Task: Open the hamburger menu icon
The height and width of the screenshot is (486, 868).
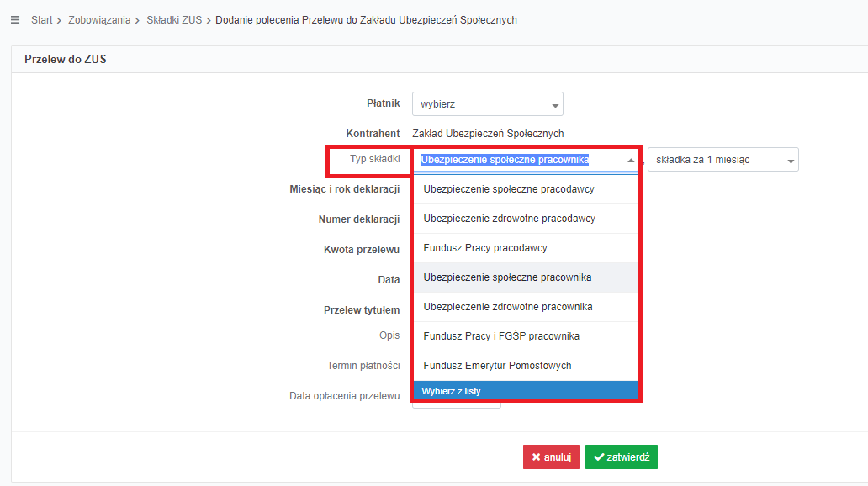Action: (15, 20)
